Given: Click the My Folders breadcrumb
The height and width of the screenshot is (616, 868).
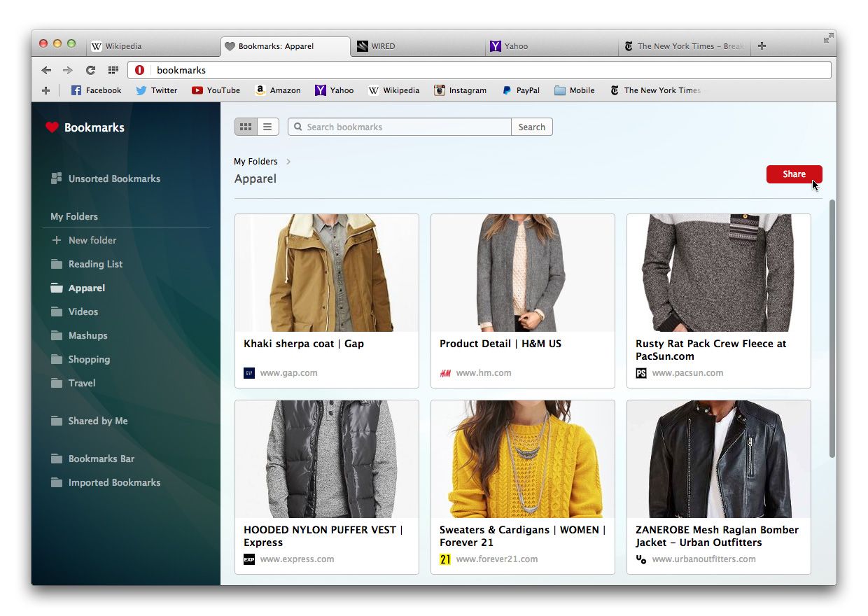Looking at the screenshot, I should click(x=255, y=162).
